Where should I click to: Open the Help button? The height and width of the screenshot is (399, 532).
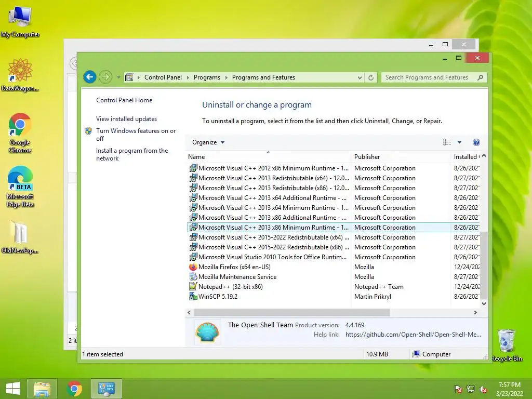[476, 142]
